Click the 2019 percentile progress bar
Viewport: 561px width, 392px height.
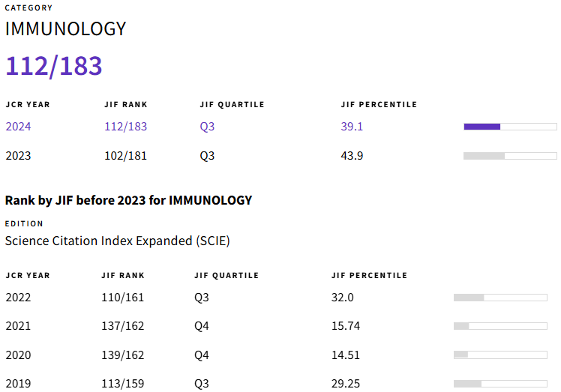pos(500,383)
